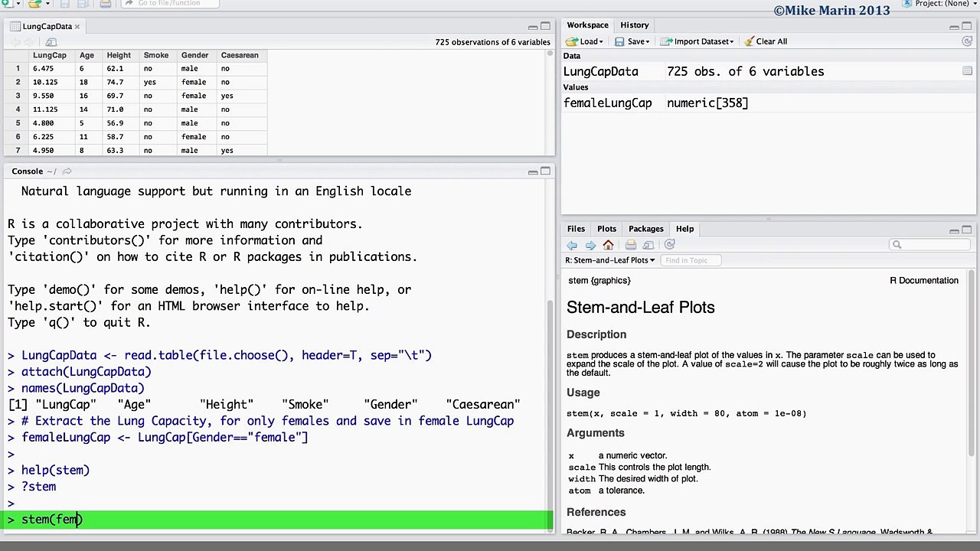The height and width of the screenshot is (551, 980).
Task: Click the open file folder icon
Action: 34,4
